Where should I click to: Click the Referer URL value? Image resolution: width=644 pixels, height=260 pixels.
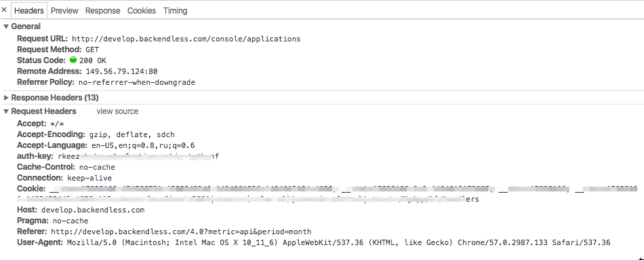click(181, 231)
